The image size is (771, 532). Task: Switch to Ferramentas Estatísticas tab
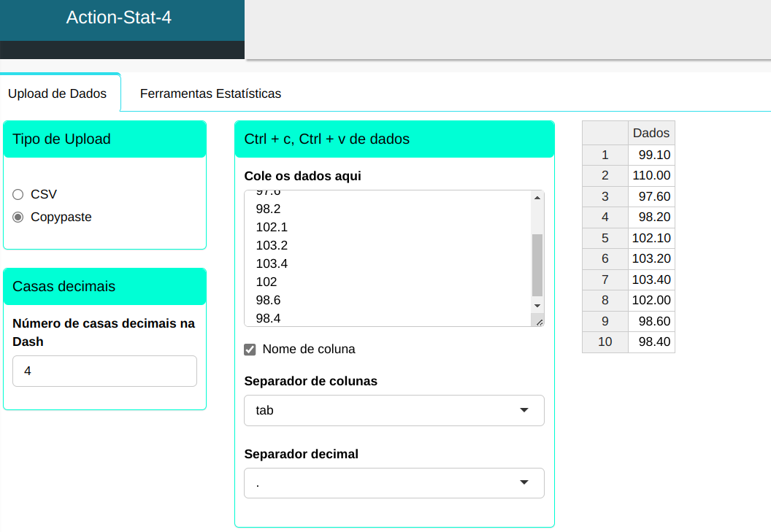tap(210, 93)
